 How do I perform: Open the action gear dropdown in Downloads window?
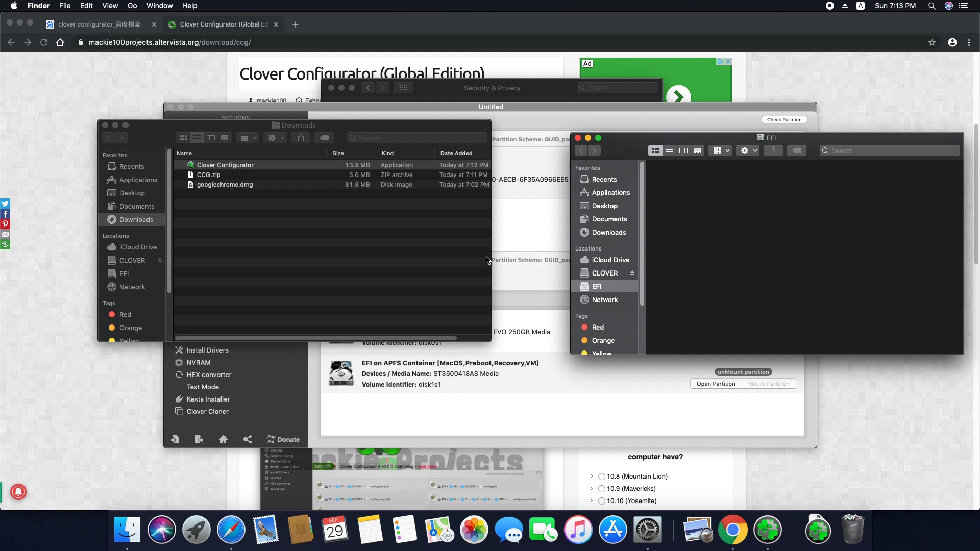tap(276, 138)
